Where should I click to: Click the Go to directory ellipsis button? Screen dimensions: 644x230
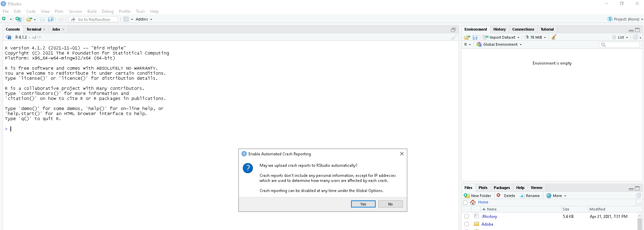(x=640, y=202)
